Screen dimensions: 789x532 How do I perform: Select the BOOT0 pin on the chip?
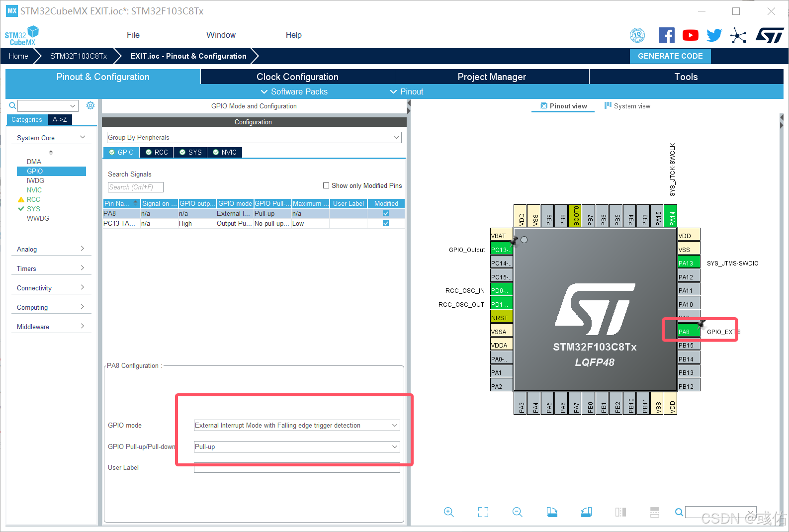click(576, 215)
